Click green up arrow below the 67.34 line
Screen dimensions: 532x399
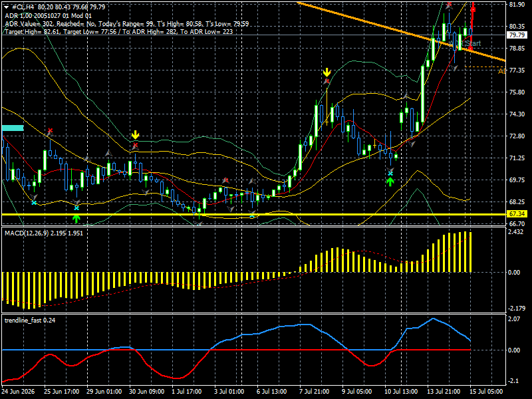[x=76, y=218]
